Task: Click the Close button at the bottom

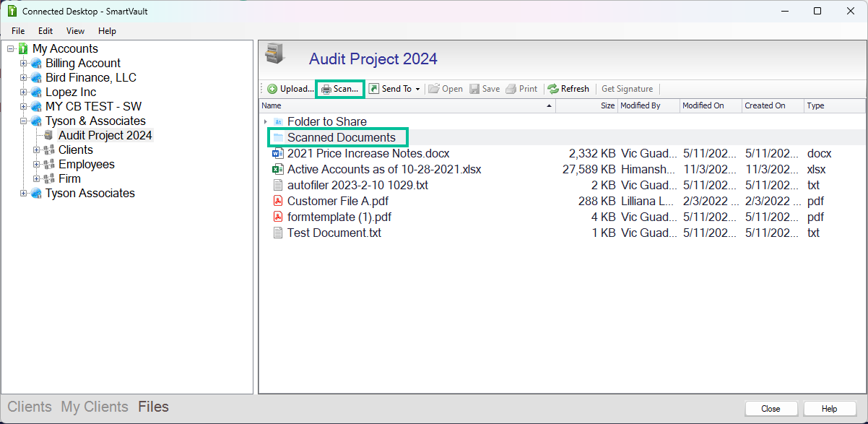Action: [x=771, y=408]
